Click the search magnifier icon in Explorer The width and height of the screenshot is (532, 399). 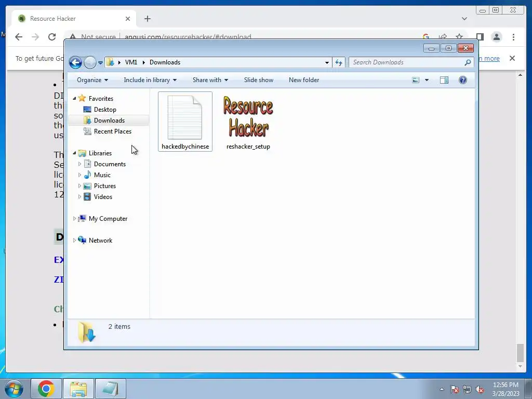point(468,62)
